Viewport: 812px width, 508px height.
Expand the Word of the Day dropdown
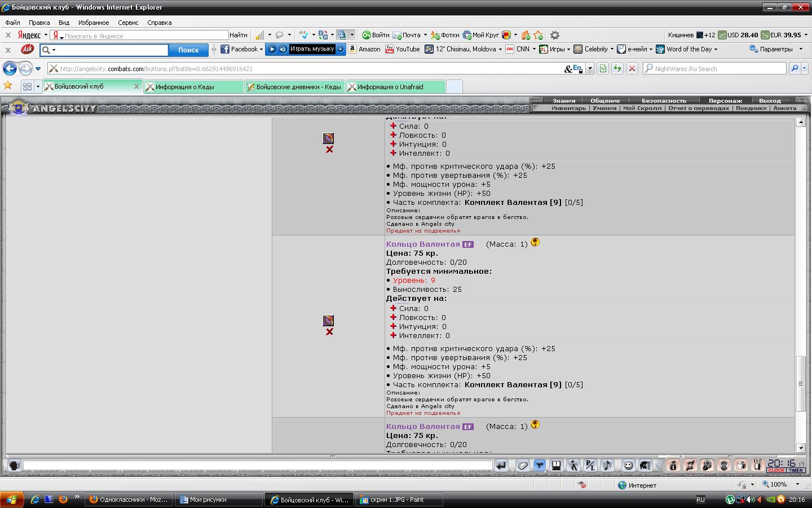tap(716, 50)
